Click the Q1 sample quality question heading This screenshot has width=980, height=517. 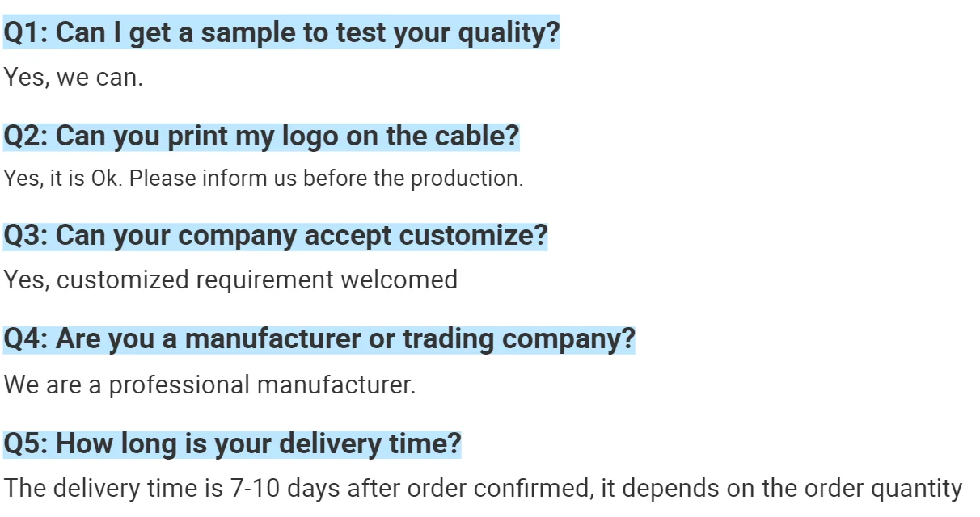point(281,33)
